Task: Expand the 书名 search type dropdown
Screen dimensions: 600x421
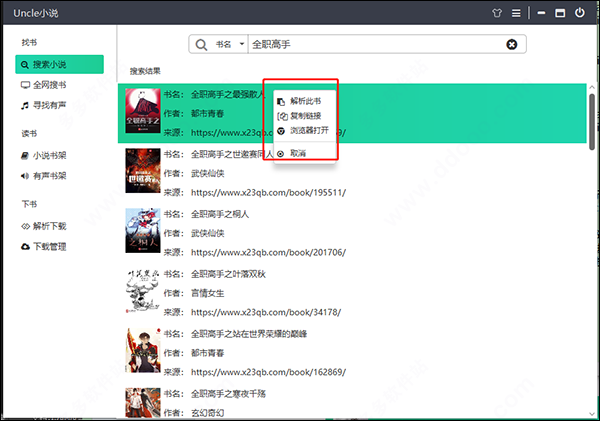Action: [x=230, y=44]
